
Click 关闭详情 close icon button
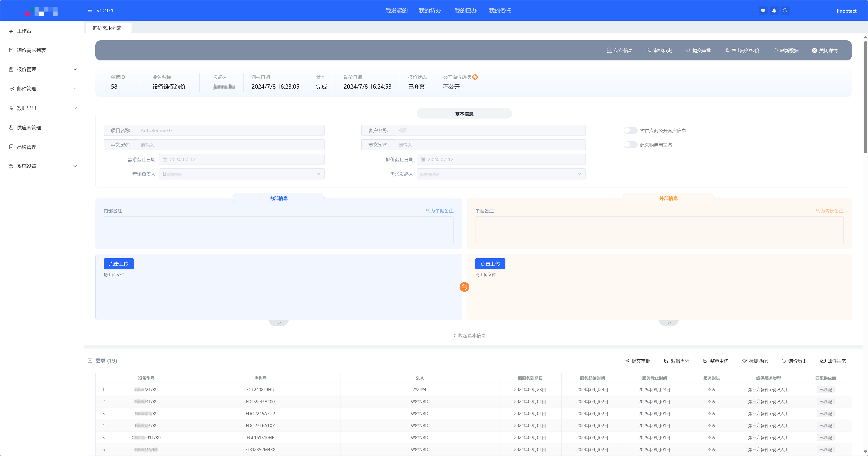coord(824,51)
